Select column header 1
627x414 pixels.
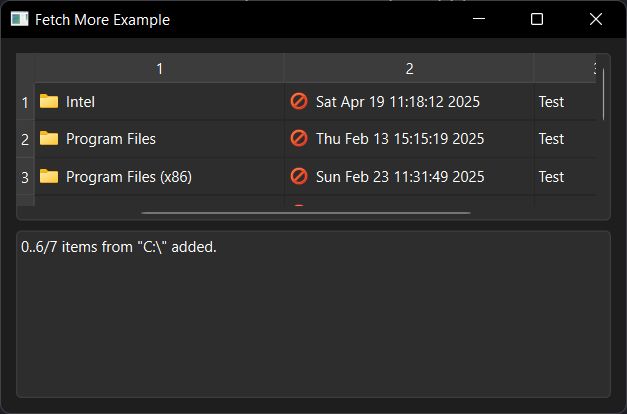click(x=160, y=68)
